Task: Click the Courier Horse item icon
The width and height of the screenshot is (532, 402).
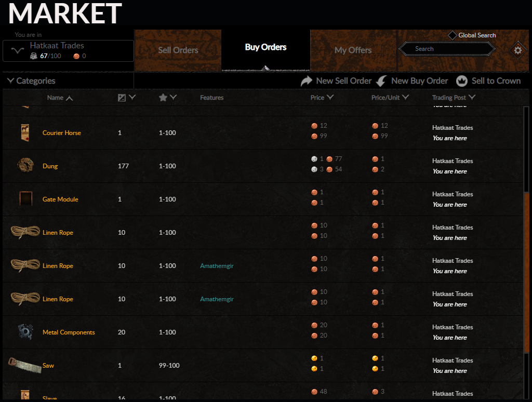Action: point(25,132)
